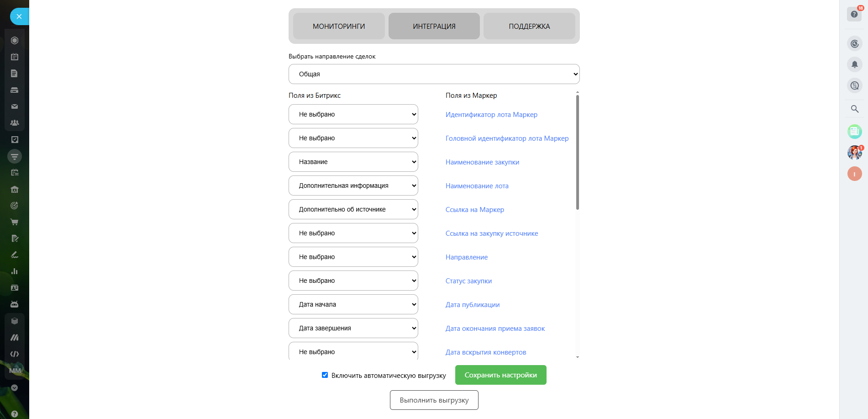Open the search magnifier in right panel
The width and height of the screenshot is (868, 419).
[855, 109]
